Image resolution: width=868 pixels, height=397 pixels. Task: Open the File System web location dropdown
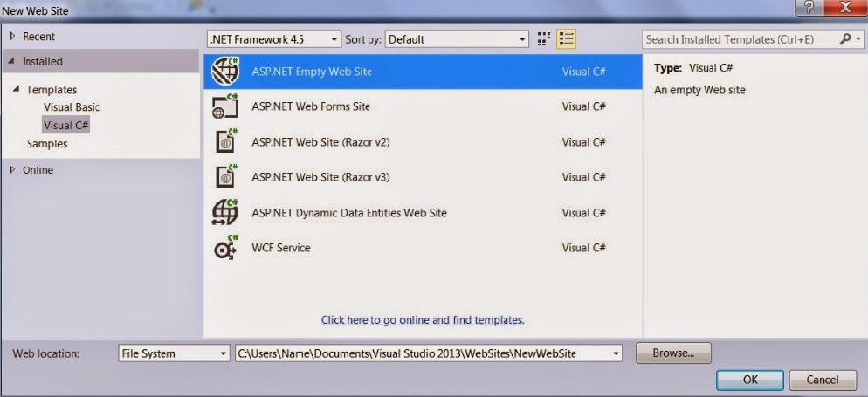coord(174,353)
